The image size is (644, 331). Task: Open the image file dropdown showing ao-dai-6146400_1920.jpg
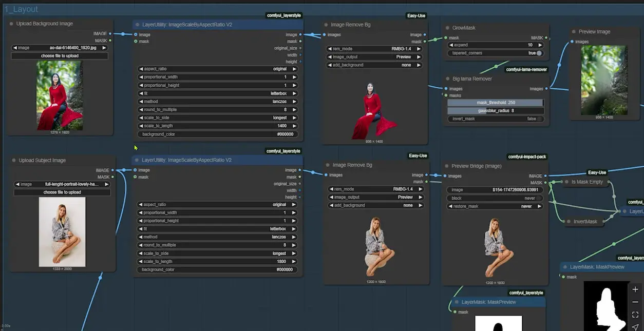click(x=60, y=48)
